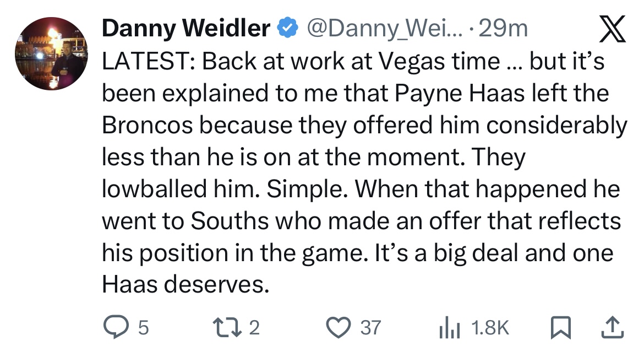Click the blue verified checkmark badge
The image size is (644, 346).
tap(287, 28)
